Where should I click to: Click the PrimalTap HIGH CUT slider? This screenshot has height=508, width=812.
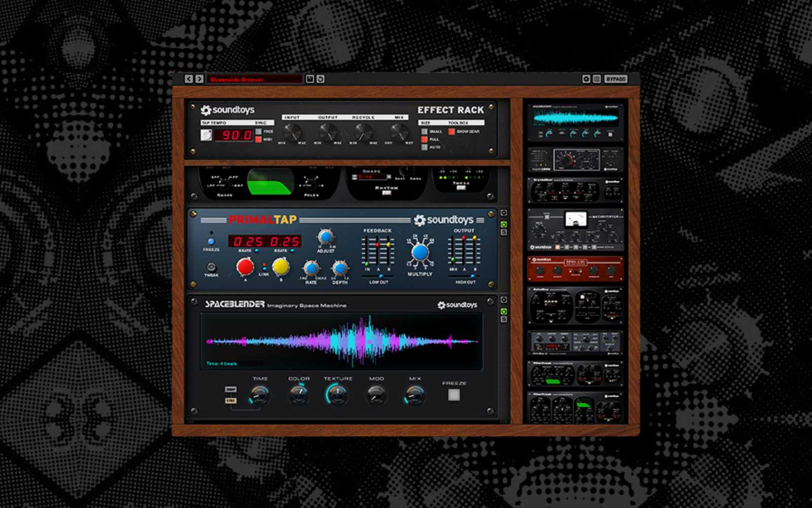[465, 276]
